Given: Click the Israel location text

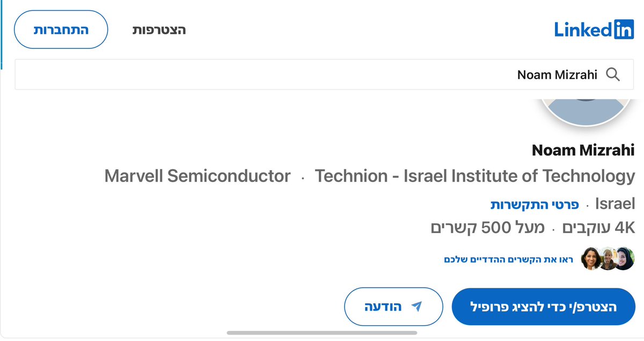Looking at the screenshot, I should pos(615,204).
